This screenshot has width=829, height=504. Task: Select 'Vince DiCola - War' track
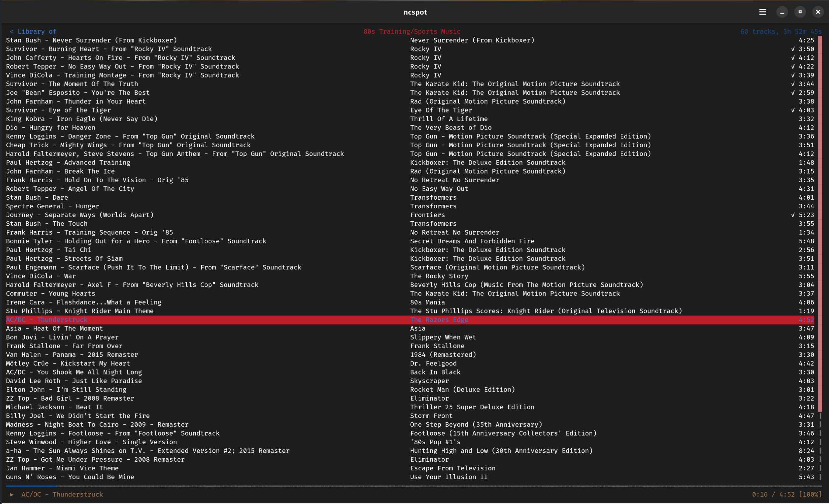[x=410, y=276]
